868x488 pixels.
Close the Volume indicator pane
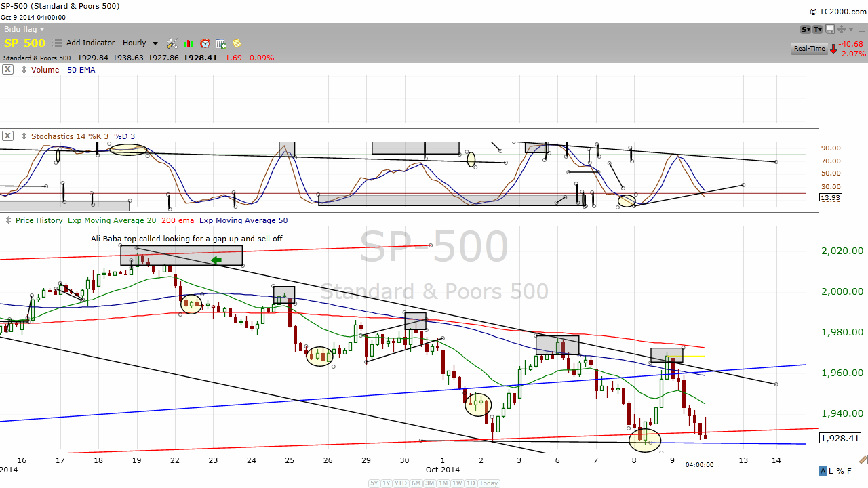coord(7,70)
